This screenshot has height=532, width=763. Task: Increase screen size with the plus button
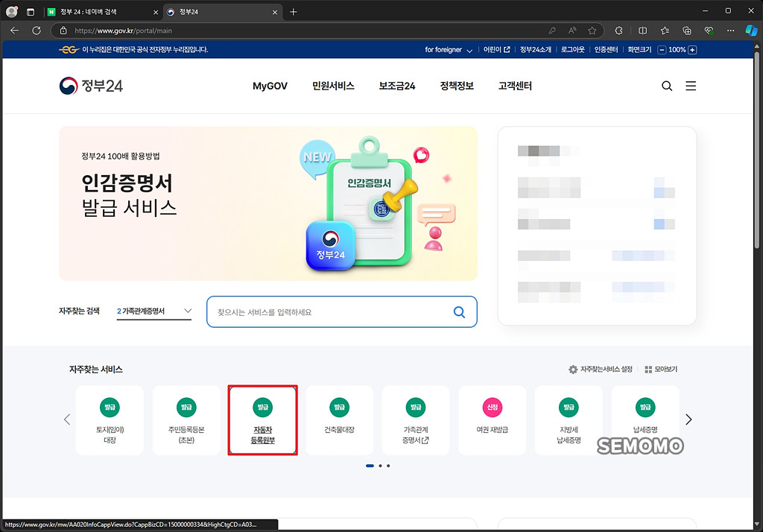tap(692, 50)
